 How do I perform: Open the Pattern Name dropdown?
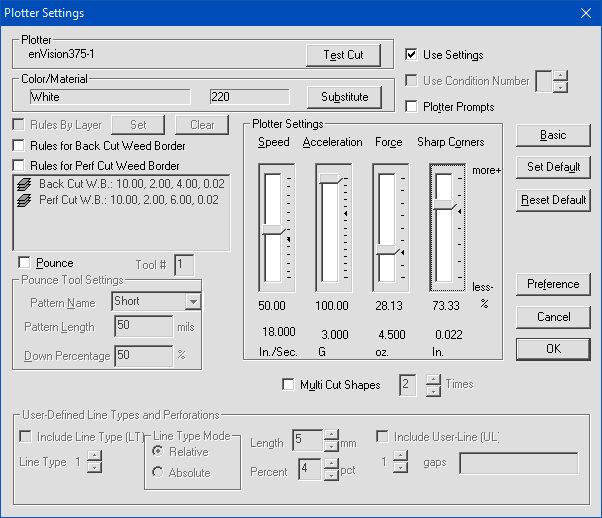tap(193, 301)
